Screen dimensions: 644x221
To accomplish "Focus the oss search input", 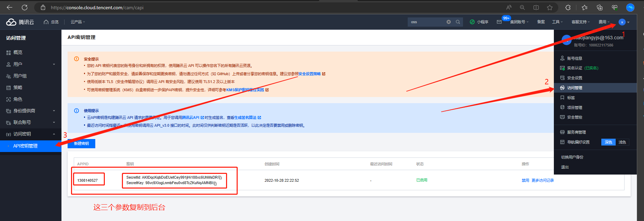I will pos(427,22).
